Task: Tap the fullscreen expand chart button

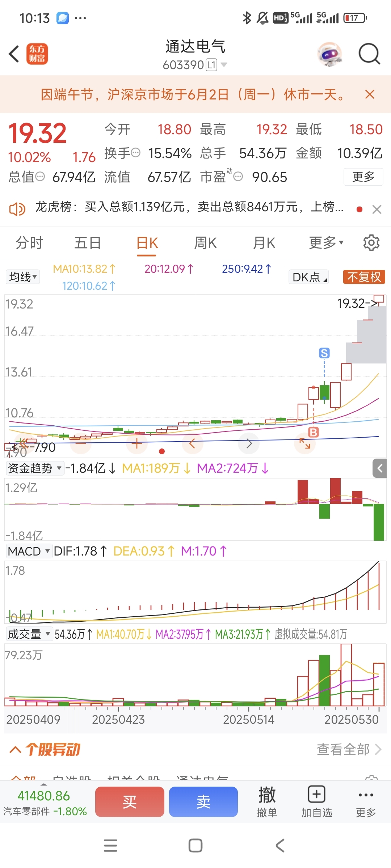Action: coord(305,443)
